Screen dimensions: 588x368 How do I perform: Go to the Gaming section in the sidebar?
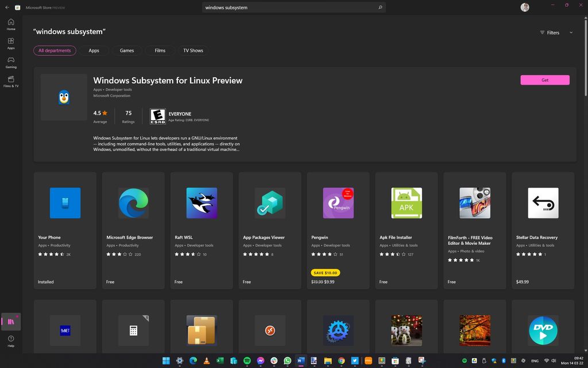pyautogui.click(x=10, y=63)
